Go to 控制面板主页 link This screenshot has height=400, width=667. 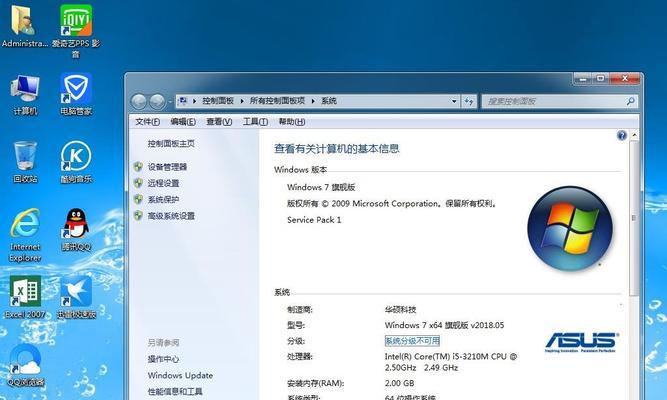(x=171, y=144)
